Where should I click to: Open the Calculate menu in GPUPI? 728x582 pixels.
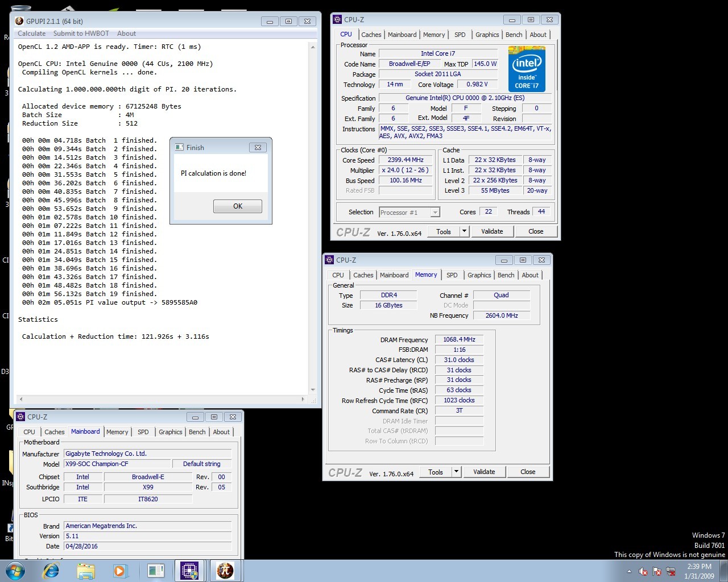coord(32,34)
